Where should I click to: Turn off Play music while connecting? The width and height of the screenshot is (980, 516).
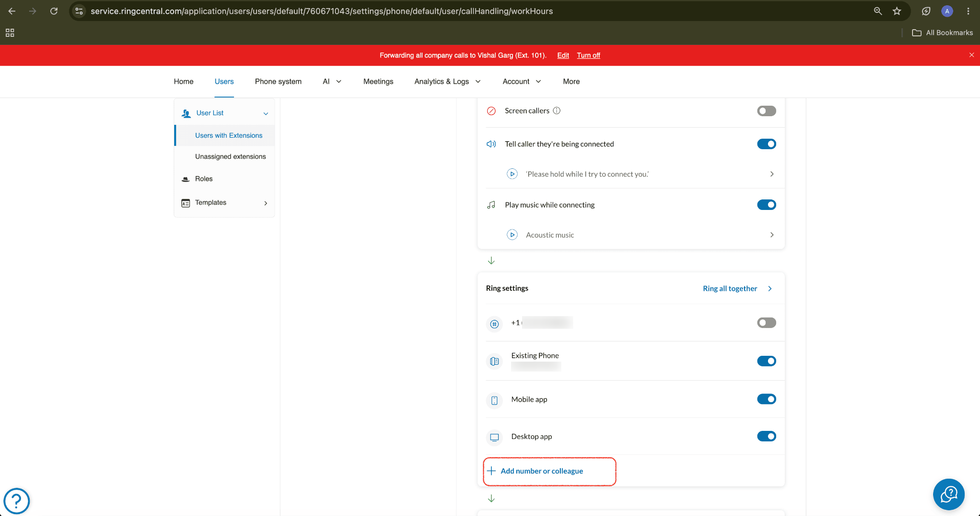point(766,205)
